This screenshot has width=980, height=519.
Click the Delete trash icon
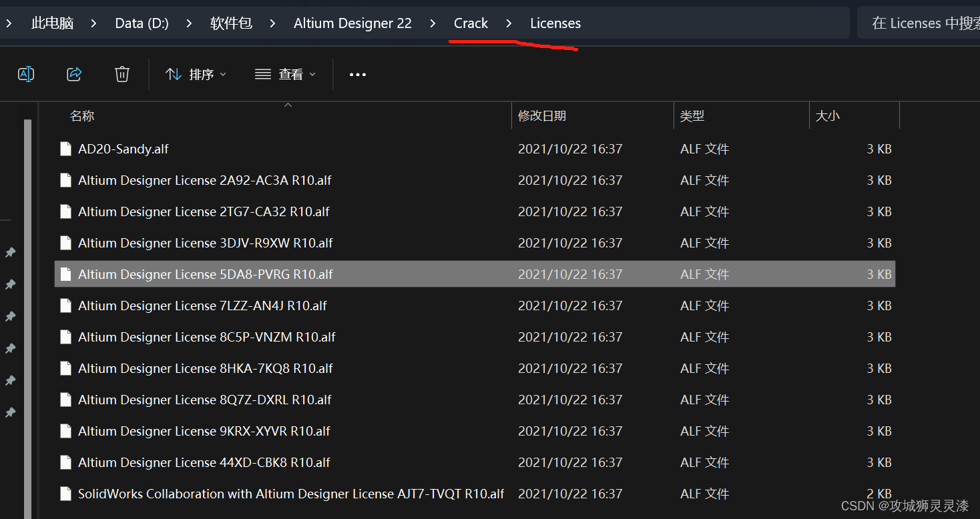[122, 74]
